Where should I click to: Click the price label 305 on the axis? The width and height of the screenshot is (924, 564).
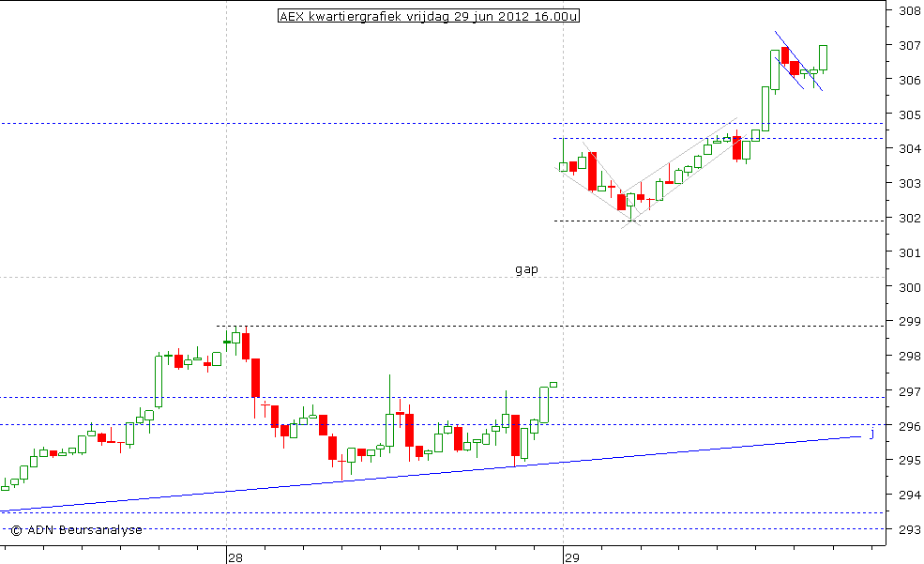point(910,114)
